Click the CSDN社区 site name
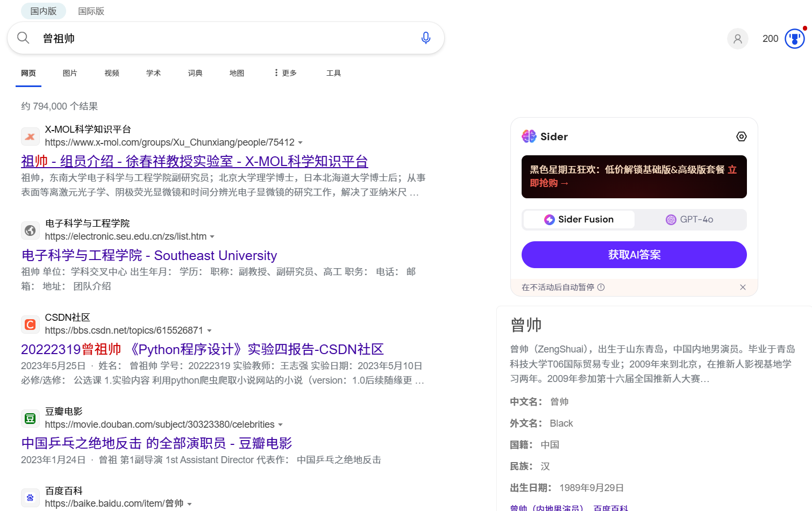 [x=67, y=318]
